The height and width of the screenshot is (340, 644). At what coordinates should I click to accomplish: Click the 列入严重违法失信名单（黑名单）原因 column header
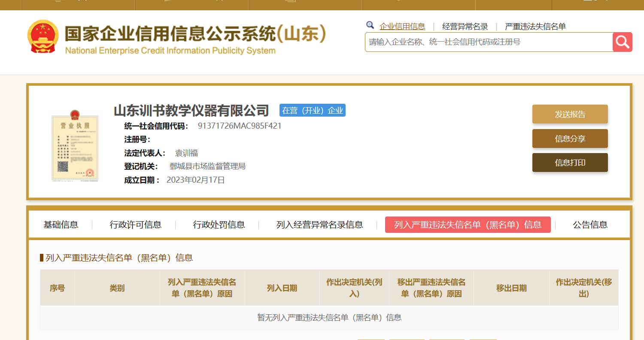[202, 288]
